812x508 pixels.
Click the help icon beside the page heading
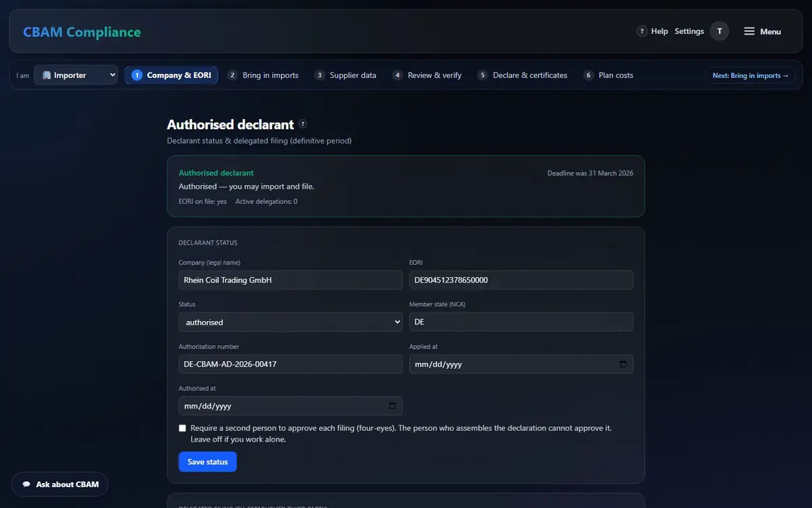click(x=303, y=124)
